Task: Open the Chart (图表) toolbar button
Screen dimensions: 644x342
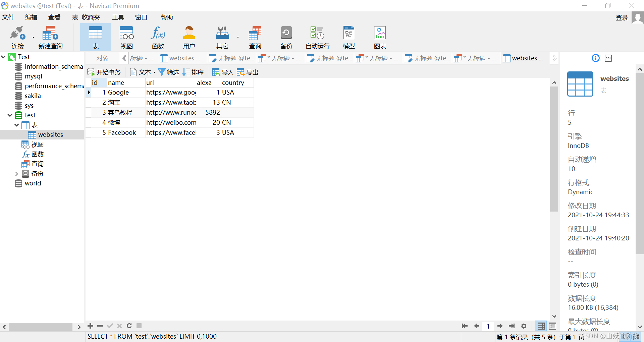Action: coord(380,37)
